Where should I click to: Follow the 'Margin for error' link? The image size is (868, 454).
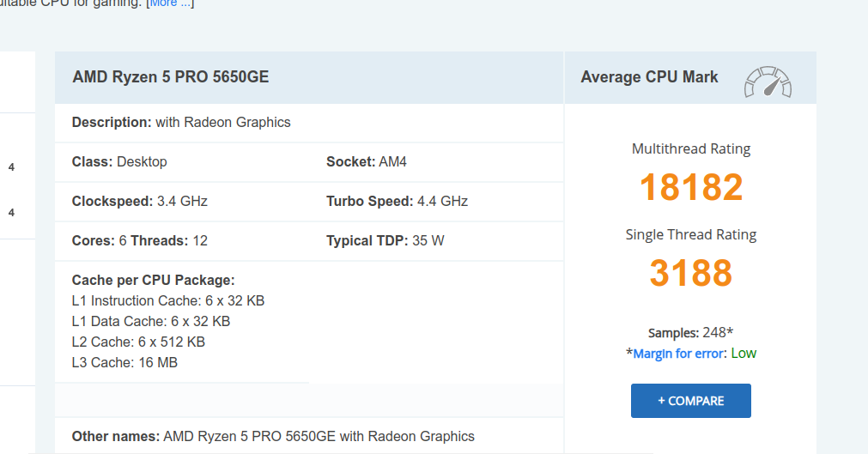click(679, 354)
